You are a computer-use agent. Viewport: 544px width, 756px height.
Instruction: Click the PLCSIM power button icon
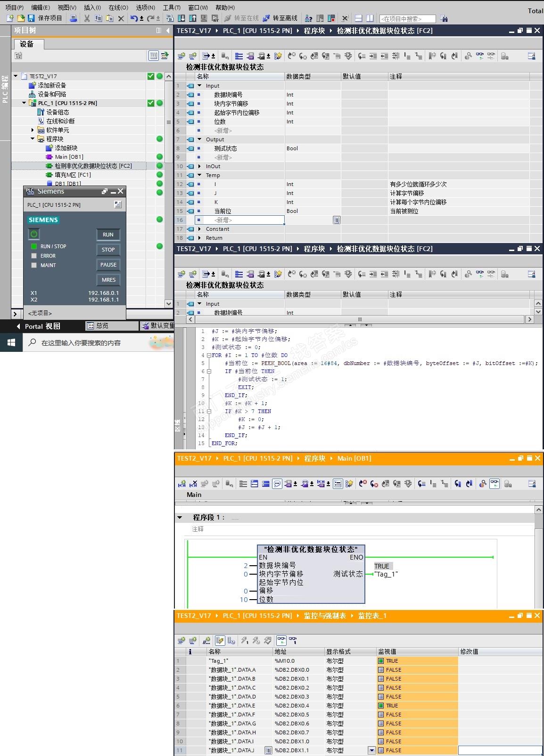pyautogui.click(x=34, y=234)
